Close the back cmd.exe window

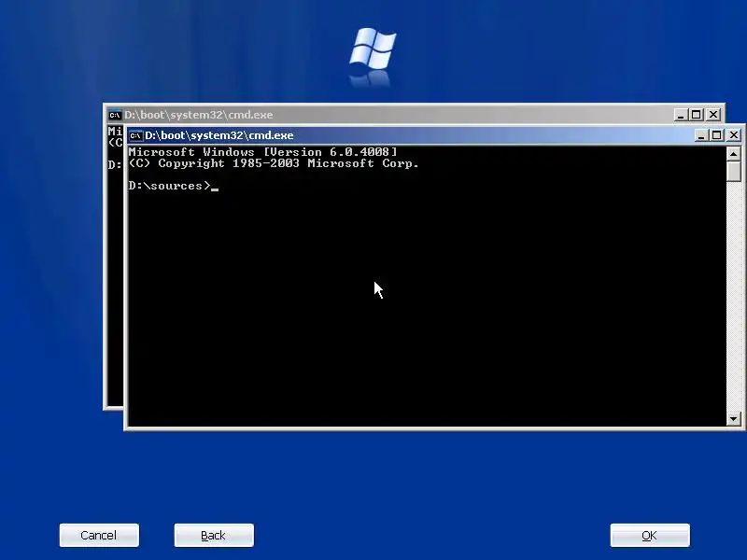pos(713,115)
